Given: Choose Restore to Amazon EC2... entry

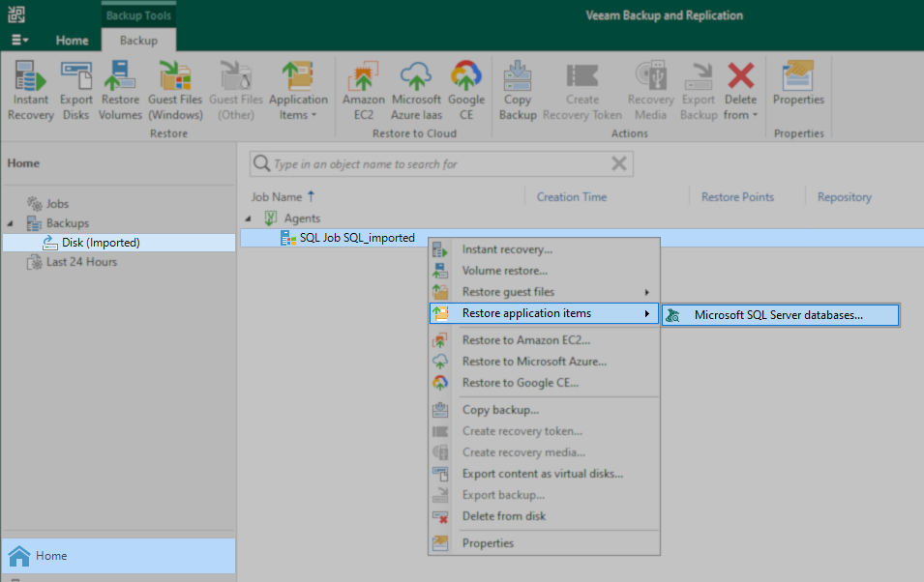Looking at the screenshot, I should click(x=544, y=340).
